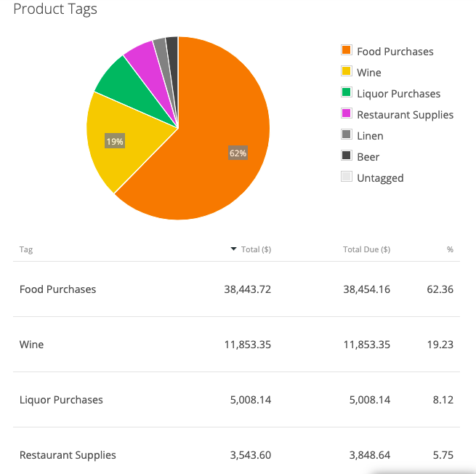Screen dimensions: 476x474
Task: Click total due value 3,848.64
Action: coord(369,455)
